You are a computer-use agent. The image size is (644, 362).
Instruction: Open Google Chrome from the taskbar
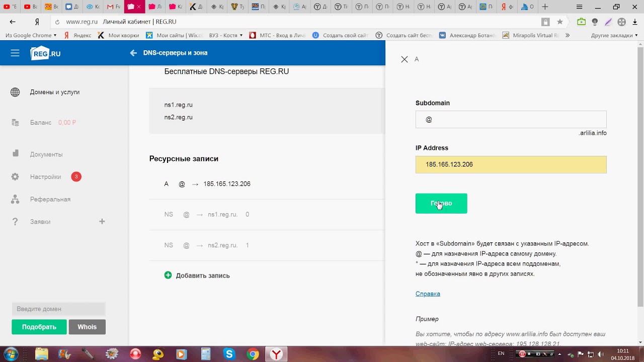click(253, 354)
